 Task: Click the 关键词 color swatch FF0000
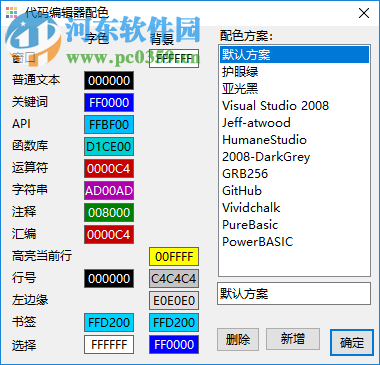(x=109, y=102)
